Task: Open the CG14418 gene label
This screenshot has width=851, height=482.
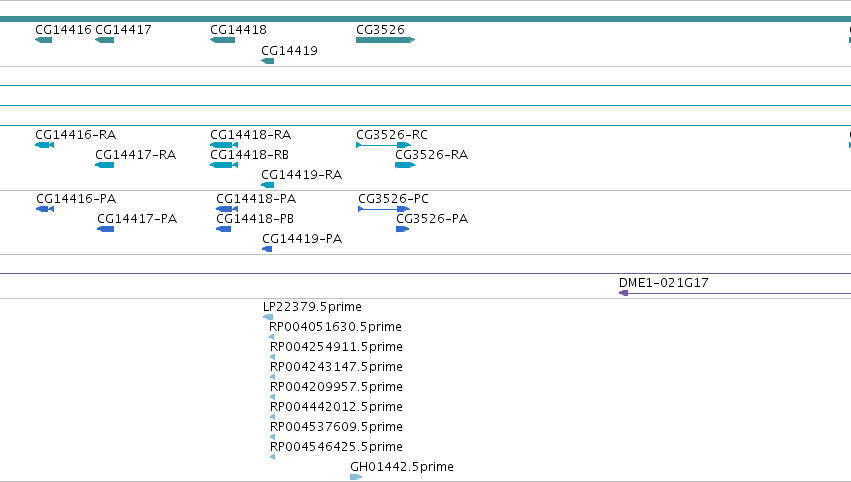Action: coord(238,30)
